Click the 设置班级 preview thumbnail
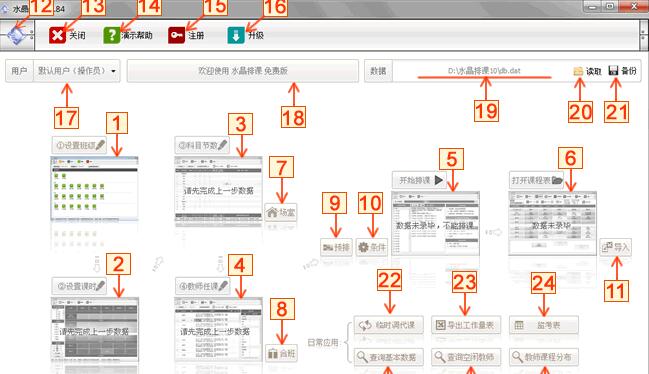 94,189
